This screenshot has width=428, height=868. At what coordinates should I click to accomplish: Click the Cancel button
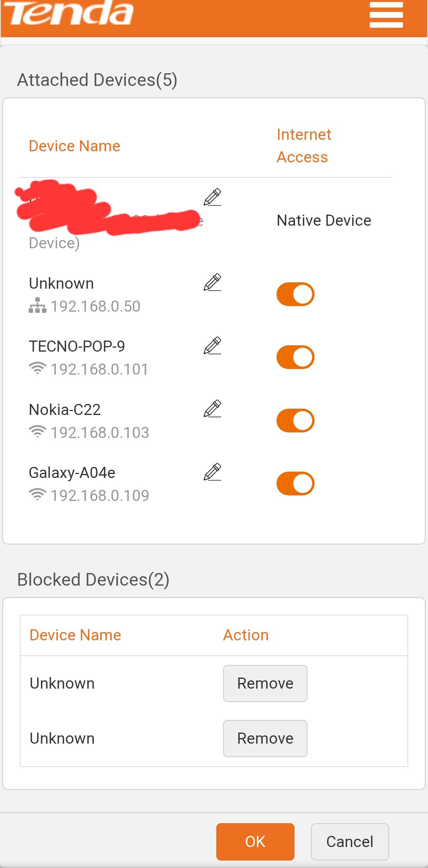(350, 841)
